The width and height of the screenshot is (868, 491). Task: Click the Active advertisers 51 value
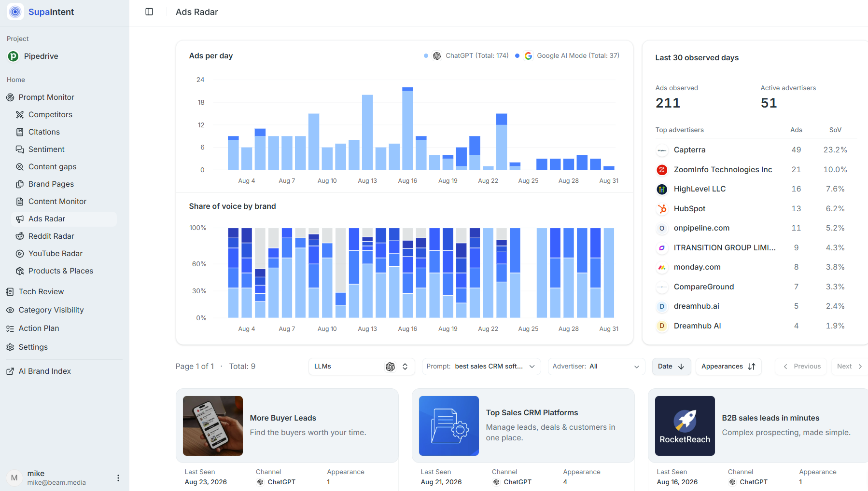pos(769,103)
